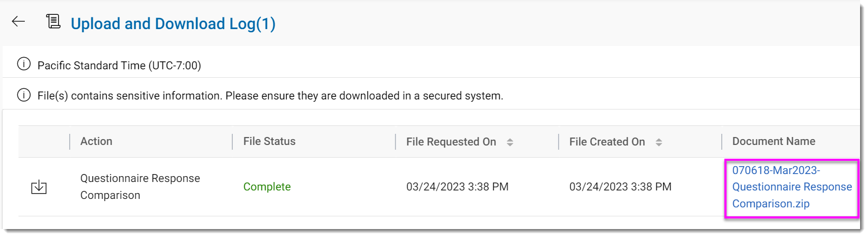This screenshot has width=868, height=237.
Task: Click the File Created On header label
Action: [x=607, y=142]
